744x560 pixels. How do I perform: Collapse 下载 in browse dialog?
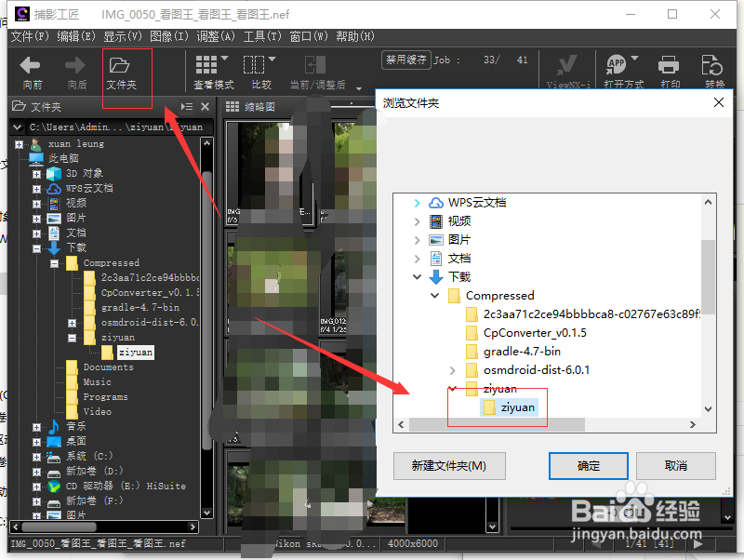[x=417, y=276]
